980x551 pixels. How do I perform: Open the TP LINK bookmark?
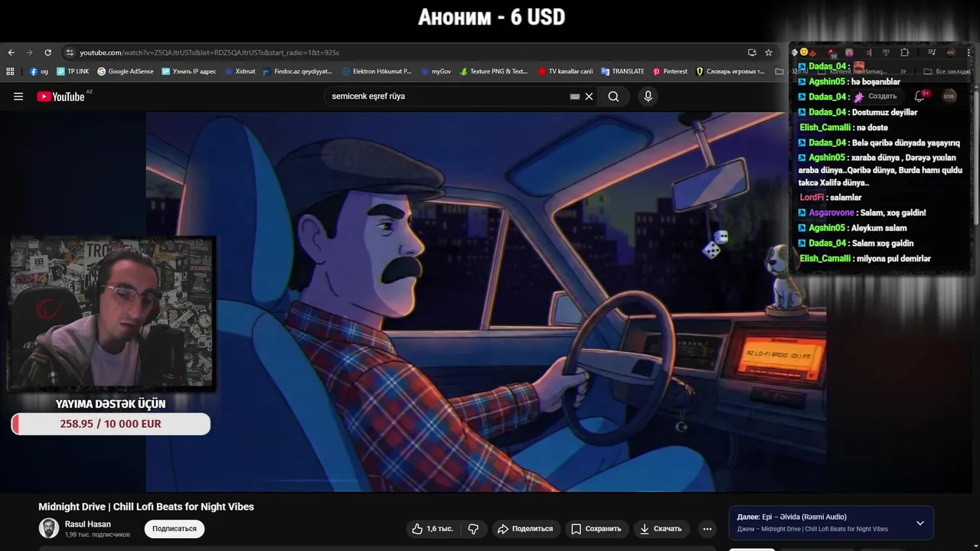pyautogui.click(x=72, y=71)
